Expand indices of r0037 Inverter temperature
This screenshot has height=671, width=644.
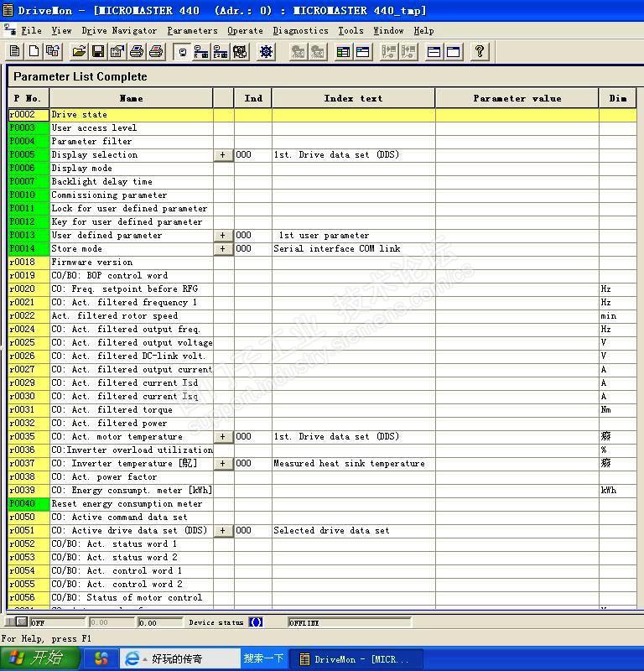pos(223,464)
